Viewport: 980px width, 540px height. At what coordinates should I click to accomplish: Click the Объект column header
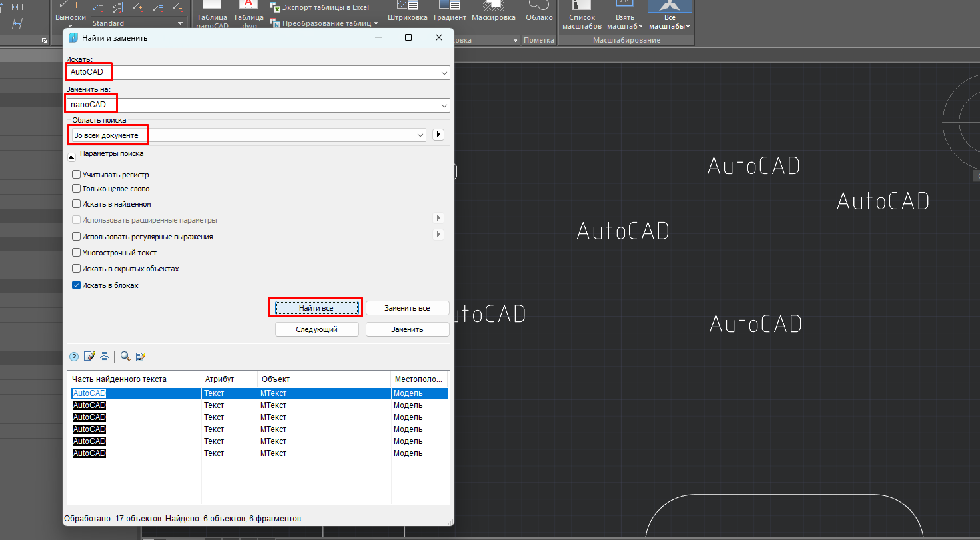(324, 379)
